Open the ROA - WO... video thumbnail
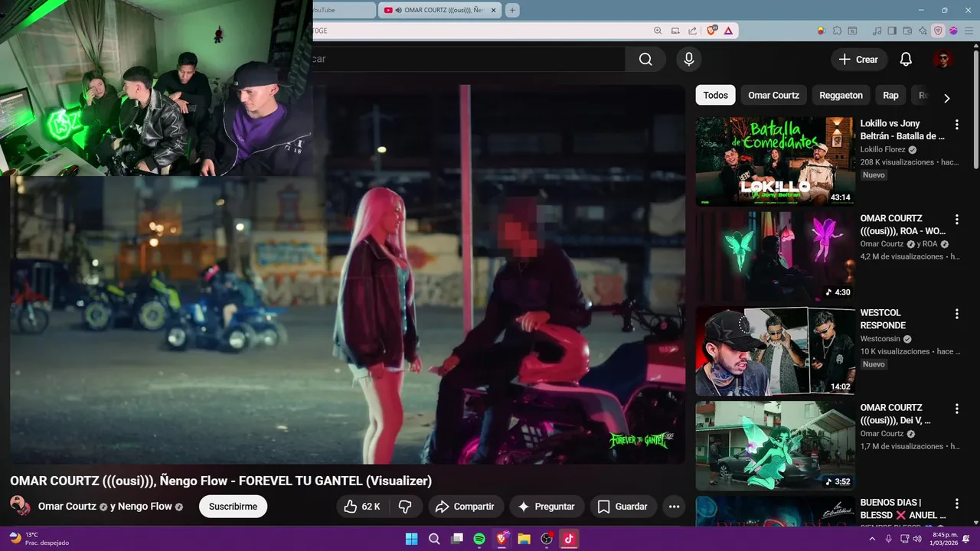980x551 pixels. point(775,256)
